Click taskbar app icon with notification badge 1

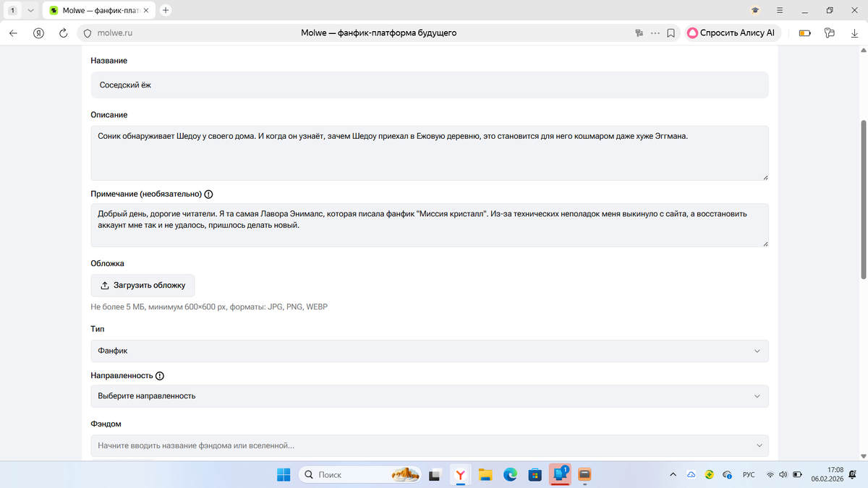[561, 474]
